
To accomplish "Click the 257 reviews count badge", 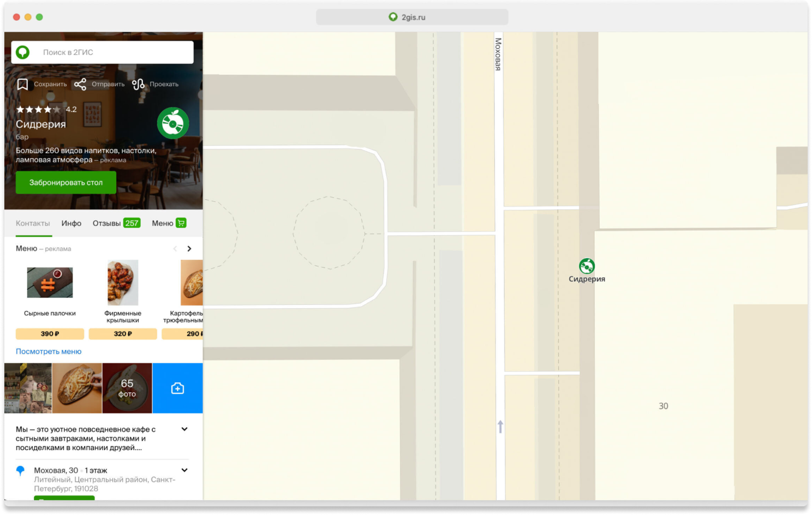I will 132,223.
